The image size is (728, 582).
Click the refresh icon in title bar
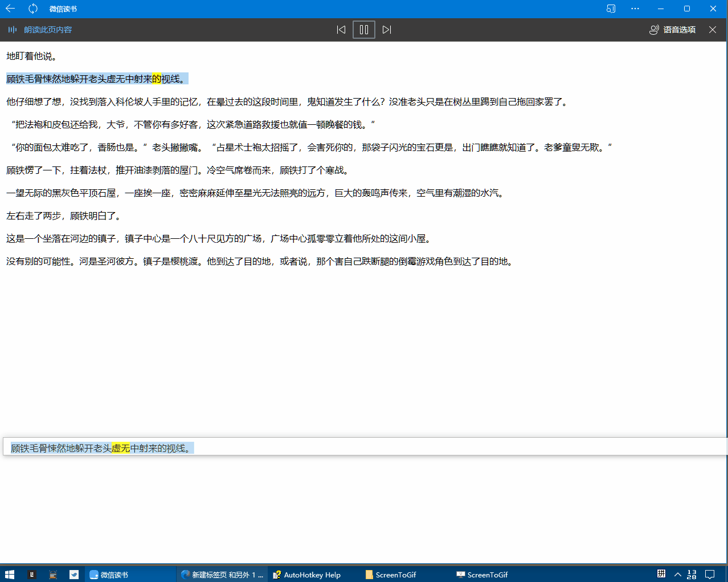pos(33,9)
